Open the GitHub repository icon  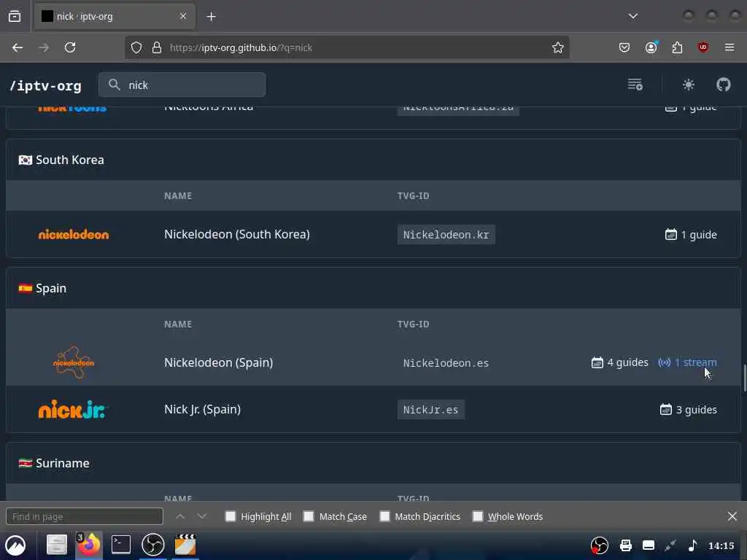[x=723, y=85]
